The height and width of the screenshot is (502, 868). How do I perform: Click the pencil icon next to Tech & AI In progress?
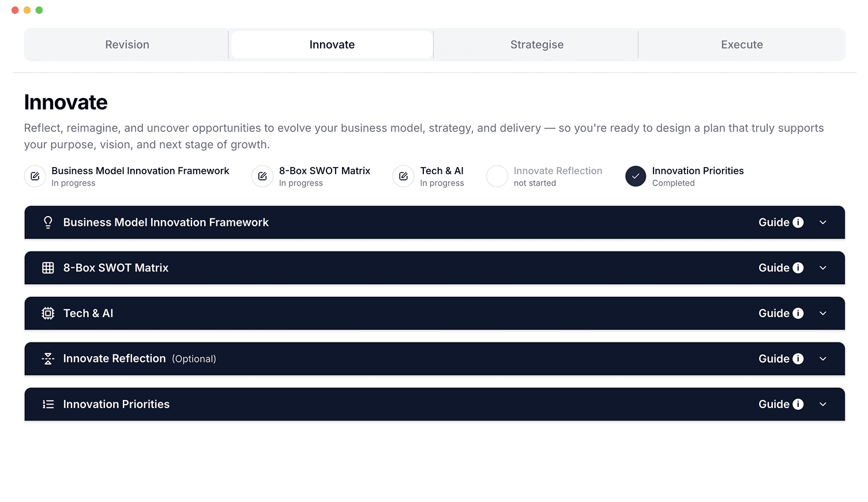pyautogui.click(x=403, y=176)
